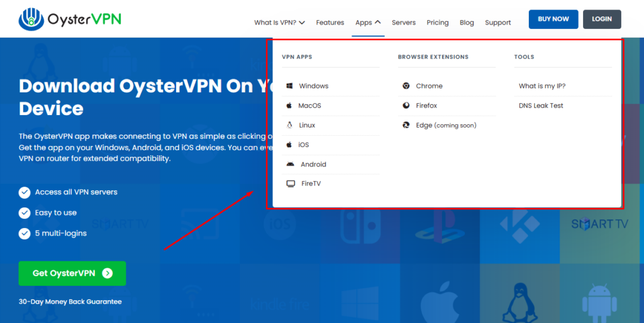Image resolution: width=644 pixels, height=323 pixels.
Task: Click the TOOLS column heading
Action: click(524, 57)
